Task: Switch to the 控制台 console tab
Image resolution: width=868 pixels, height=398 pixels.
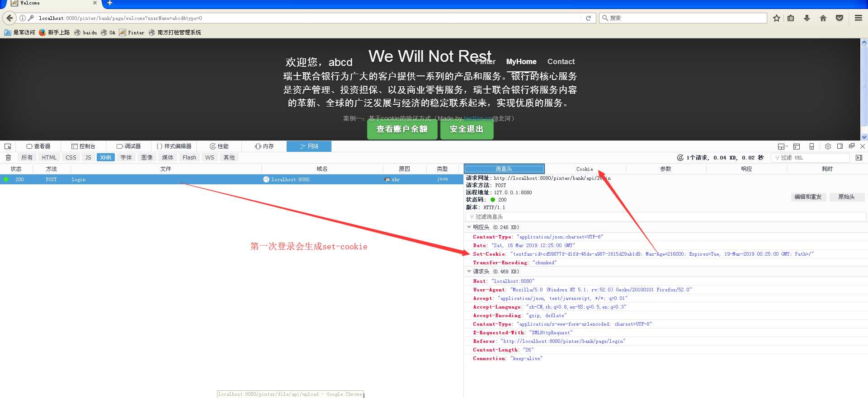Action: click(x=84, y=146)
